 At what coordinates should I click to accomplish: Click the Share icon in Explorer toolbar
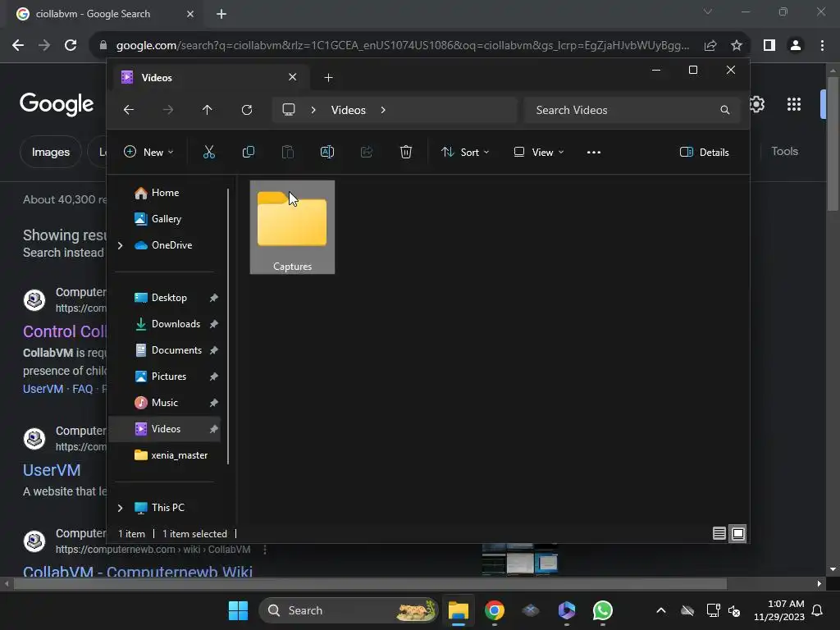(x=367, y=152)
